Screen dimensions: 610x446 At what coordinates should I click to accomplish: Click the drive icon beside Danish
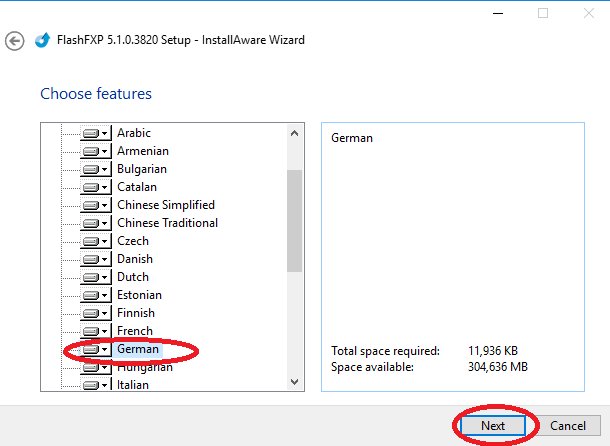pyautogui.click(x=91, y=259)
